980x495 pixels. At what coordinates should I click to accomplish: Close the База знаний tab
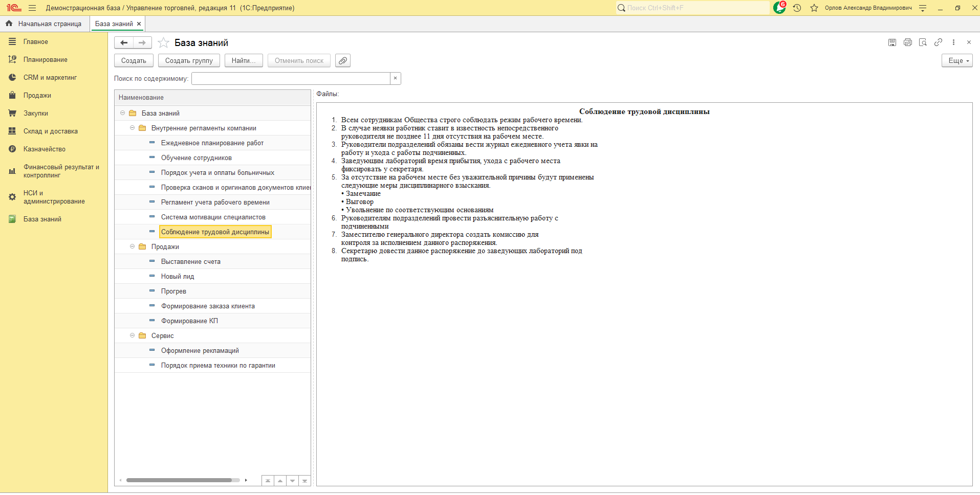pyautogui.click(x=139, y=24)
